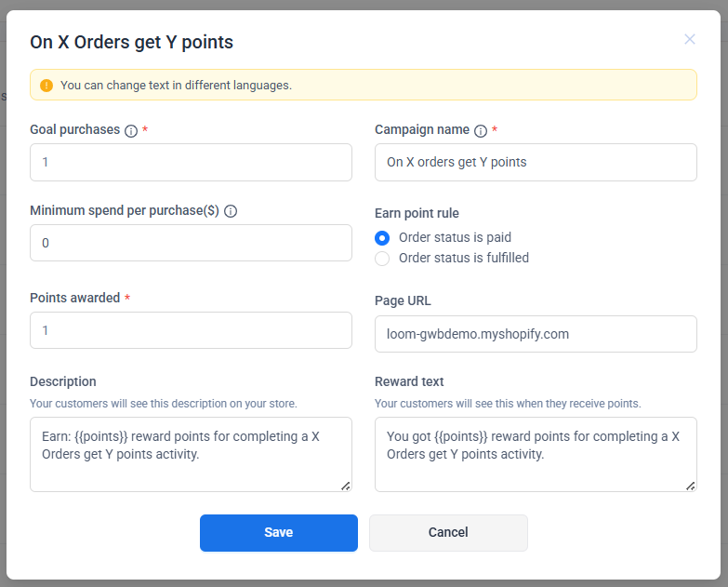Focus the Goal purchases input field
The width and height of the screenshot is (728, 587).
pyautogui.click(x=191, y=162)
